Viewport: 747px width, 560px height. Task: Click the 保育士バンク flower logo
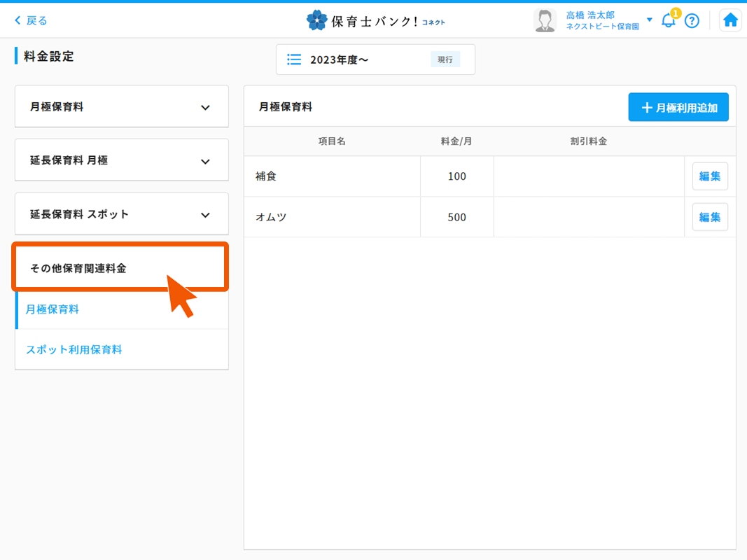click(316, 20)
